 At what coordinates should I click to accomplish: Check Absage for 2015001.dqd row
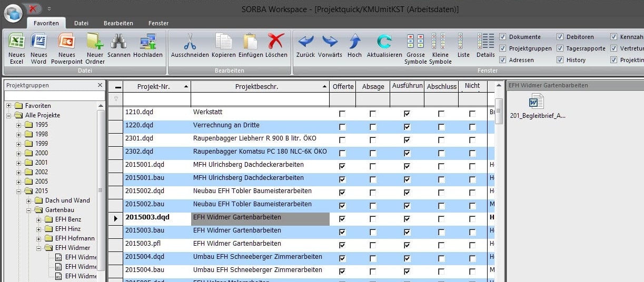coord(373,166)
